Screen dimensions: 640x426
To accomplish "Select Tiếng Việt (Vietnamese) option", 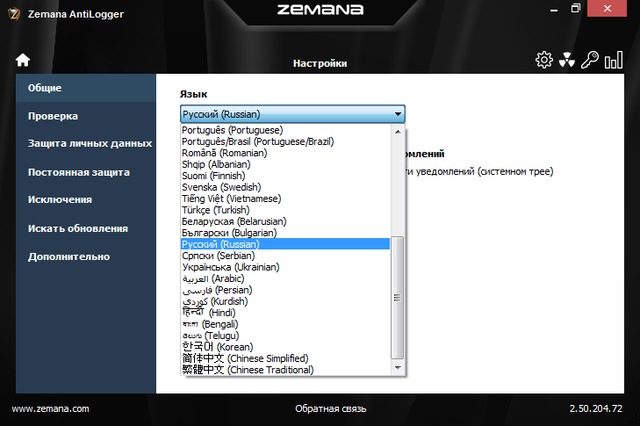I will click(x=285, y=199).
